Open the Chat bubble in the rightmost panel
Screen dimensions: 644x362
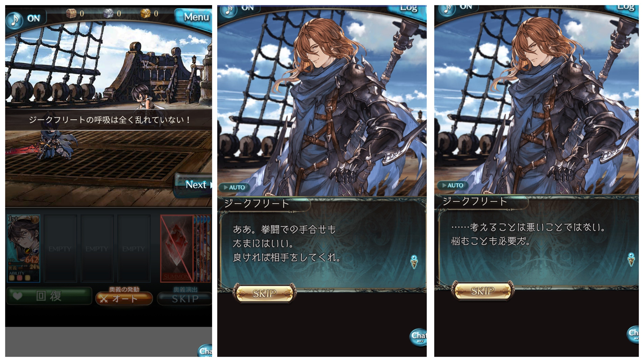tap(633, 334)
